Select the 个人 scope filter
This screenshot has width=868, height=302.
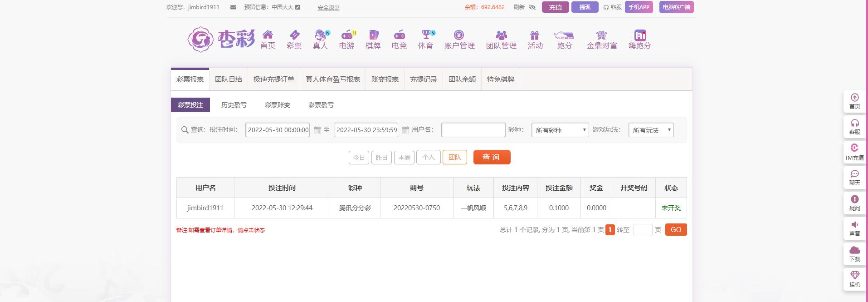(428, 158)
